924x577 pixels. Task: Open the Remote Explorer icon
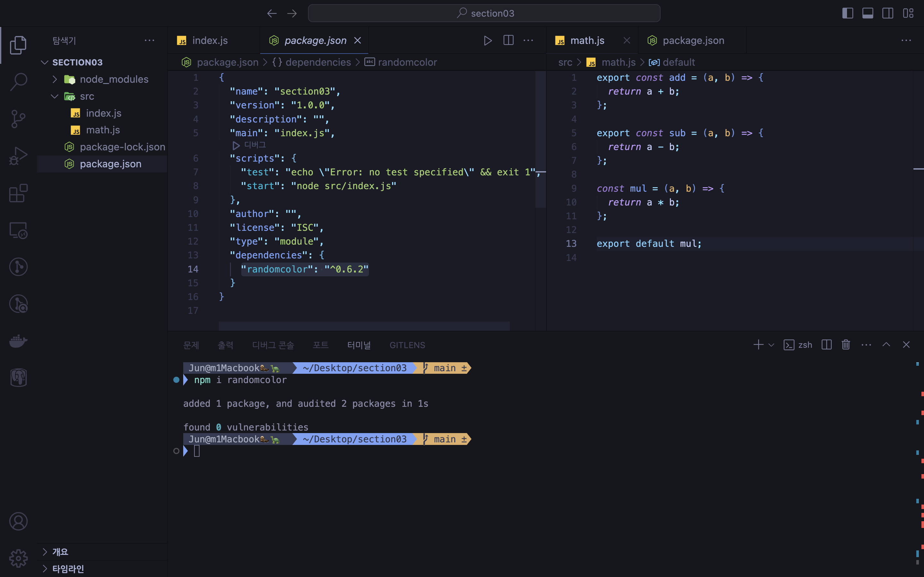click(18, 230)
